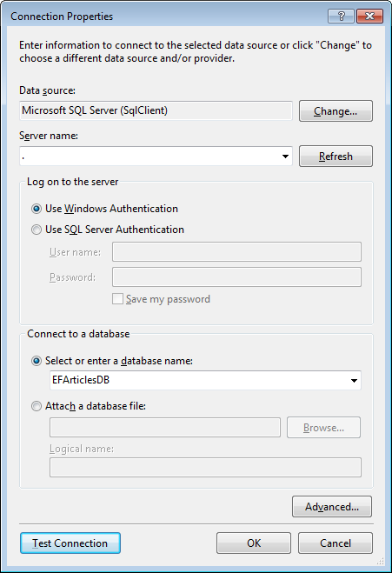Close the Connection Properties dialog
The height and width of the screenshot is (573, 392).
pyautogui.click(x=369, y=16)
